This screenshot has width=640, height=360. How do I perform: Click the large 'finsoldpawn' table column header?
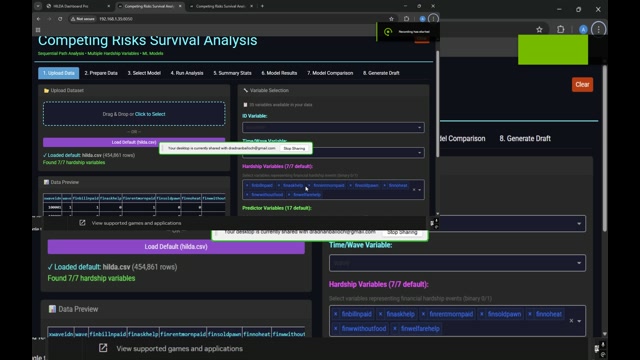[x=224, y=334]
